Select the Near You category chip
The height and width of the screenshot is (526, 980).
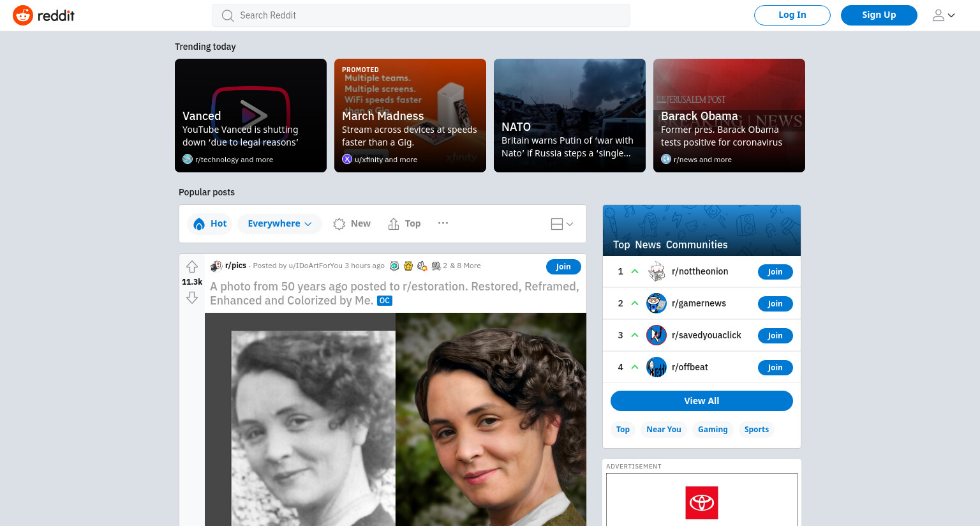[x=664, y=430]
